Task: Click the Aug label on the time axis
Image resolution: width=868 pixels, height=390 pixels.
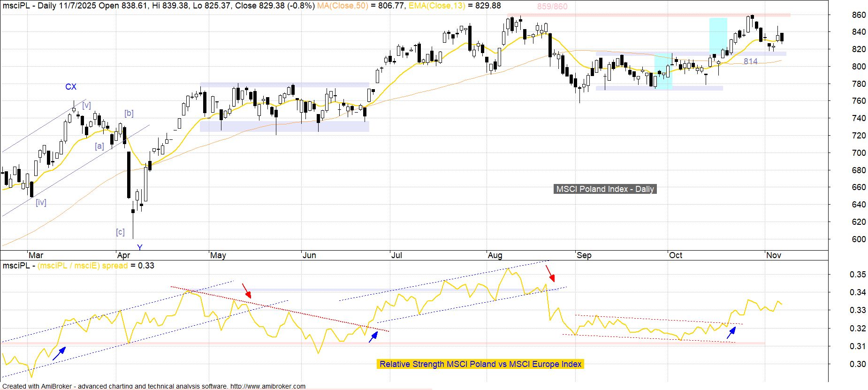Action: point(495,255)
